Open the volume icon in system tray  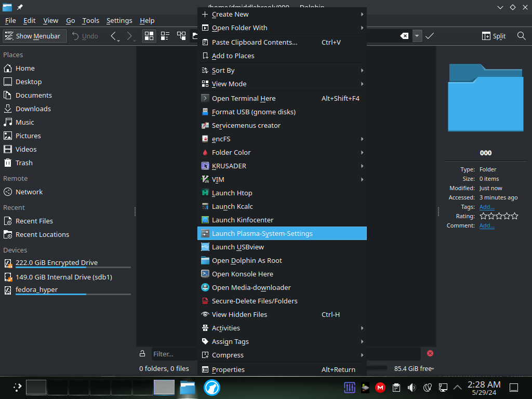[x=411, y=388]
